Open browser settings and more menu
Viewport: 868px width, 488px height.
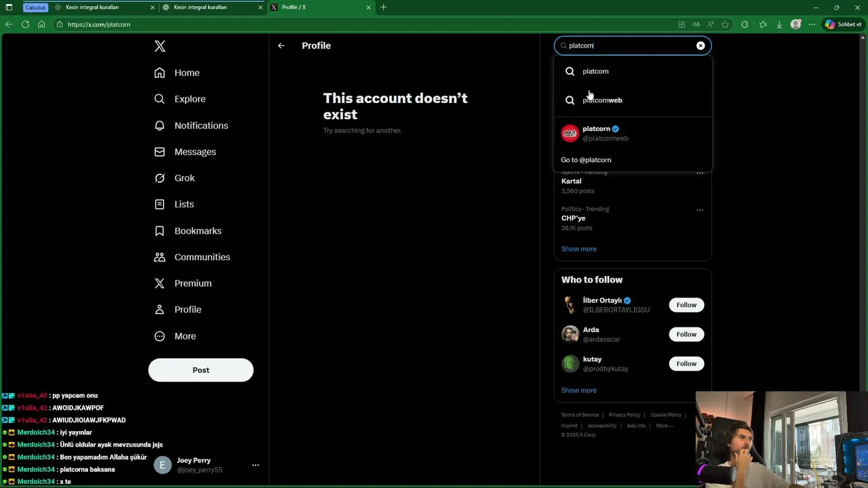(x=812, y=24)
